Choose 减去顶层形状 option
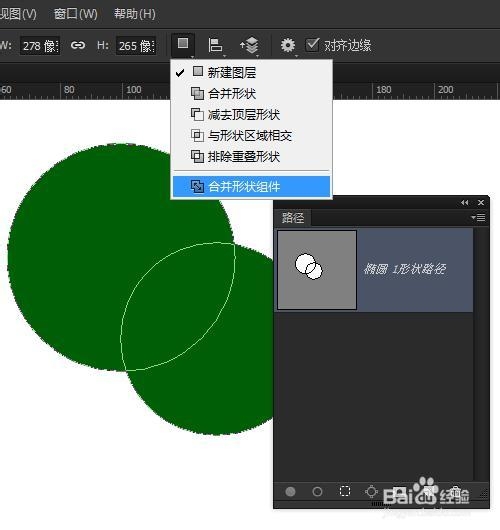 (251, 115)
